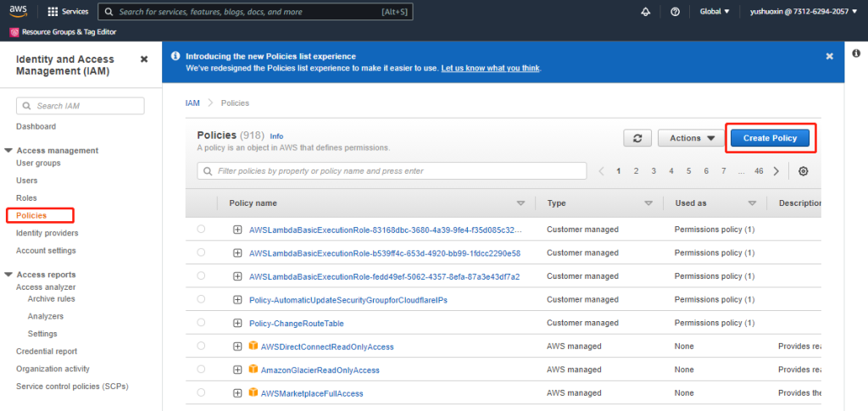
Task: Open policy table settings gear icon
Action: pos(803,171)
